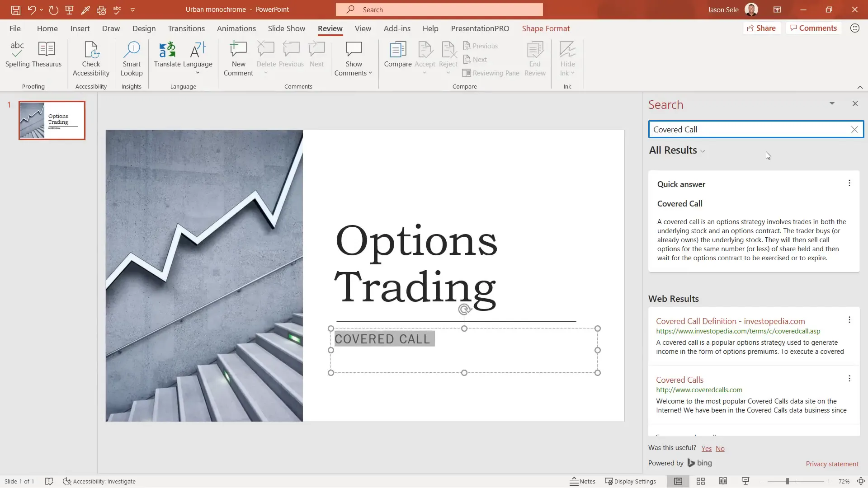Zoom in with plus button

829,481
